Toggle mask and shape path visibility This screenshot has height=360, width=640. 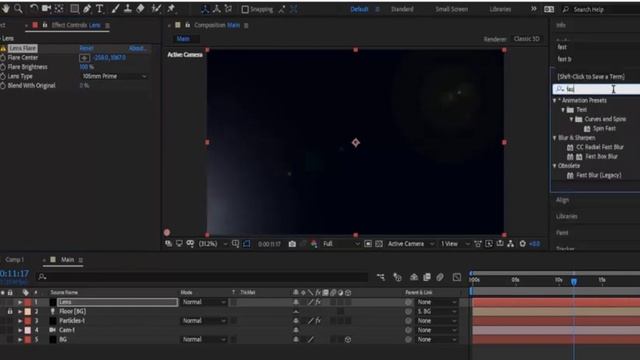click(190, 244)
